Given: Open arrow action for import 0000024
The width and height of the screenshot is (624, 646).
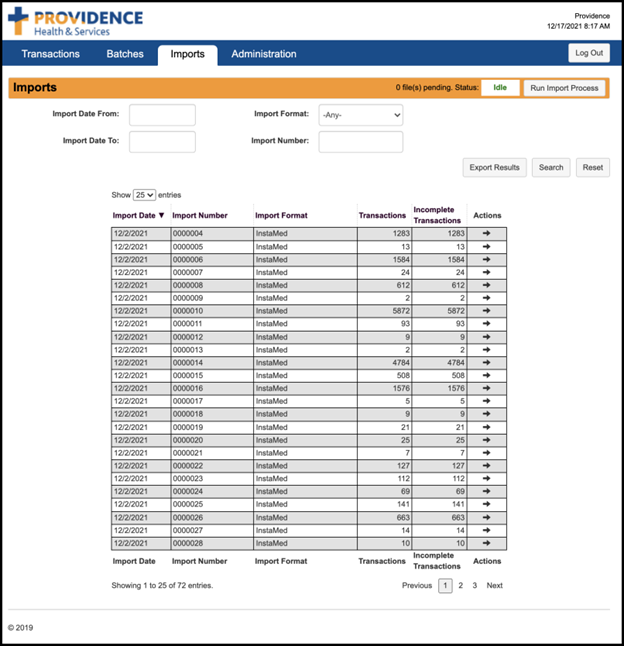Looking at the screenshot, I should [486, 491].
